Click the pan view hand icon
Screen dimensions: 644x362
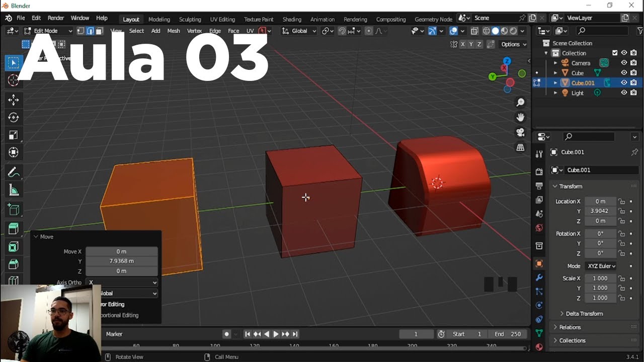point(521,117)
